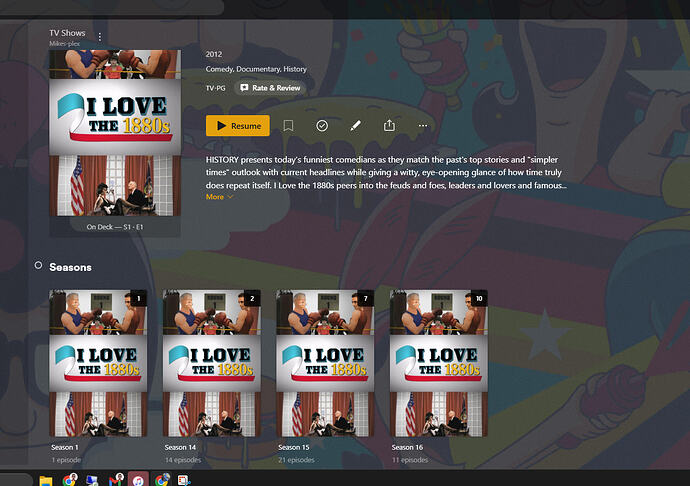
Task: Add the show to watchlist bookmark icon
Action: pos(288,126)
